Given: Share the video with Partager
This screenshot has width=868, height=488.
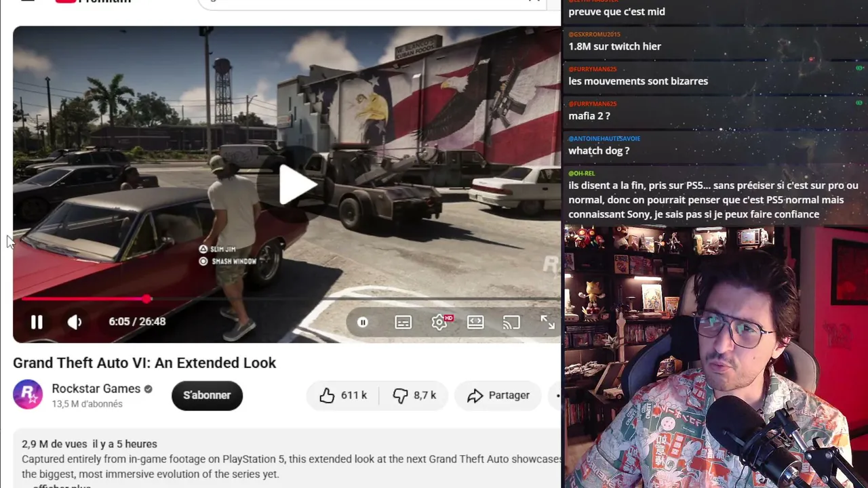Looking at the screenshot, I should 498,395.
